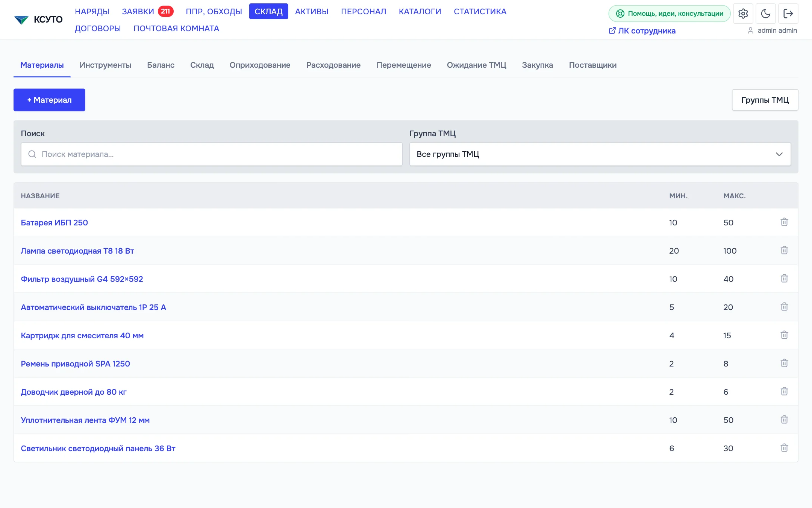Screen dimensions: 812x508
Task: Open АКТИВЫ menu item
Action: 312,12
